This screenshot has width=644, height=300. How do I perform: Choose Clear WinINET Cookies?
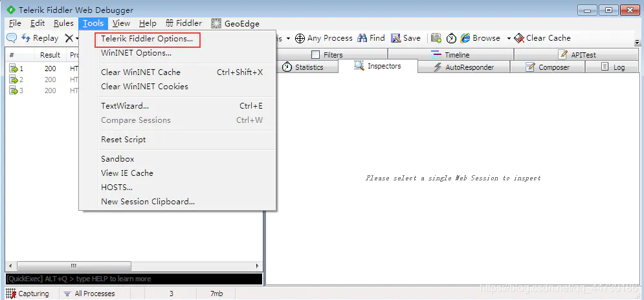tap(177, 87)
